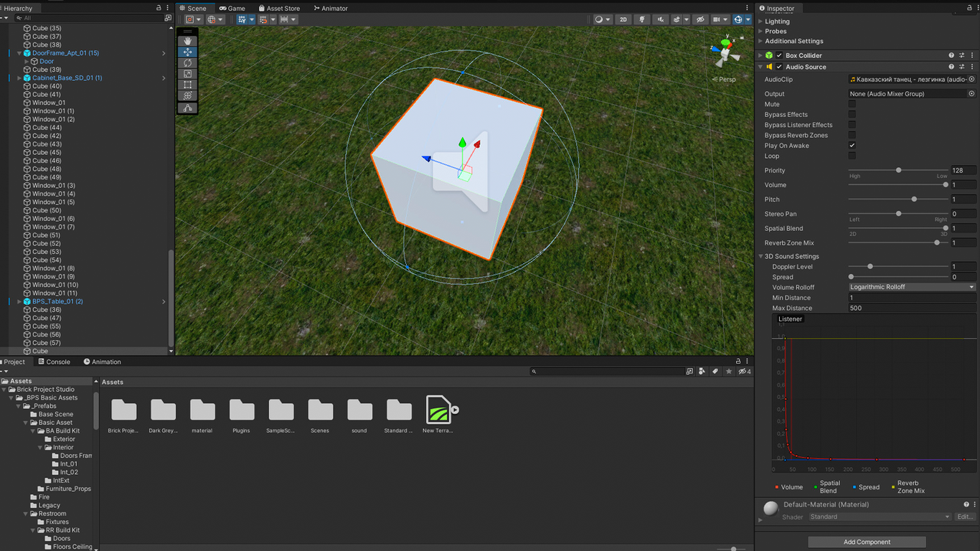
Task: Select the Hand tool in Scene toolbar
Action: coord(187,41)
